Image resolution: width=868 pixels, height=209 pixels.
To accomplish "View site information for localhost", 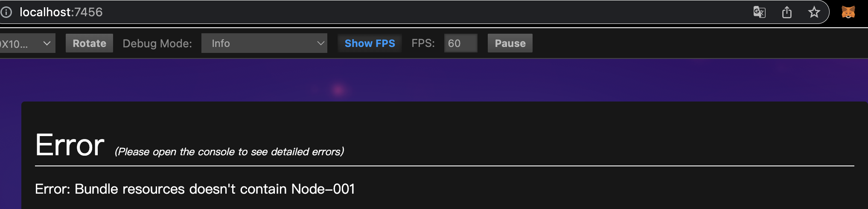I will pyautogui.click(x=6, y=12).
